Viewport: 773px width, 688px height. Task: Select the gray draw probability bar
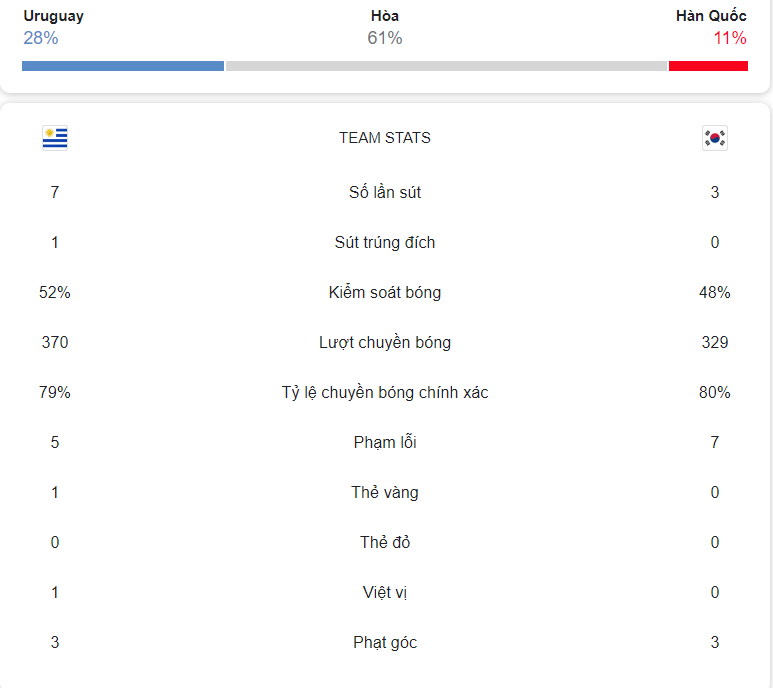[446, 66]
